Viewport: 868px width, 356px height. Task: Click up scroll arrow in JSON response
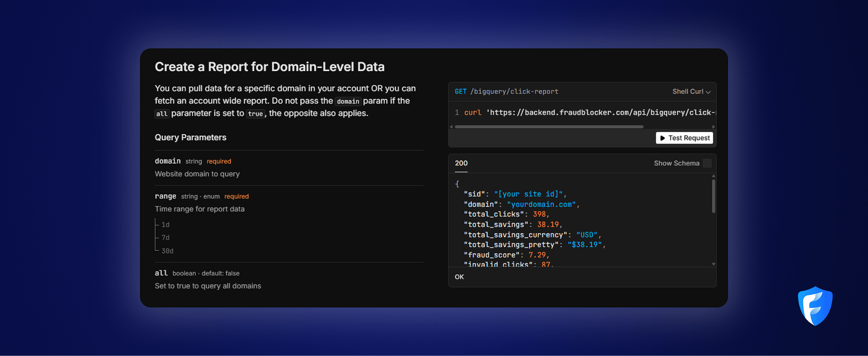point(713,176)
